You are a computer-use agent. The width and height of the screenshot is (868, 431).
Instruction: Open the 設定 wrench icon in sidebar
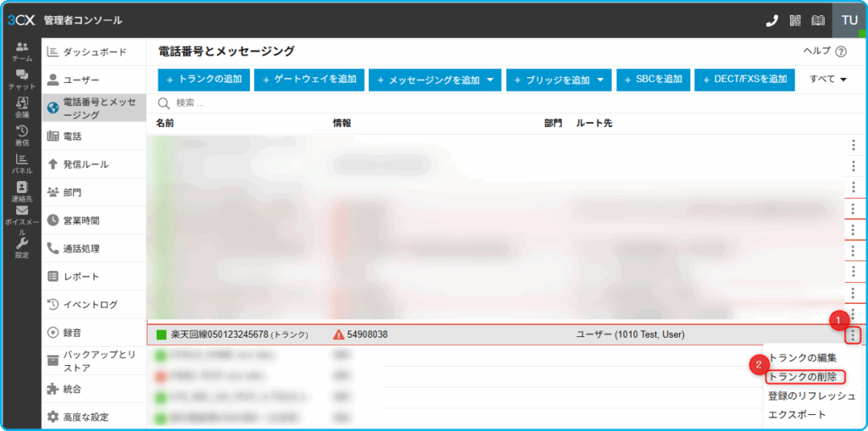pos(21,247)
